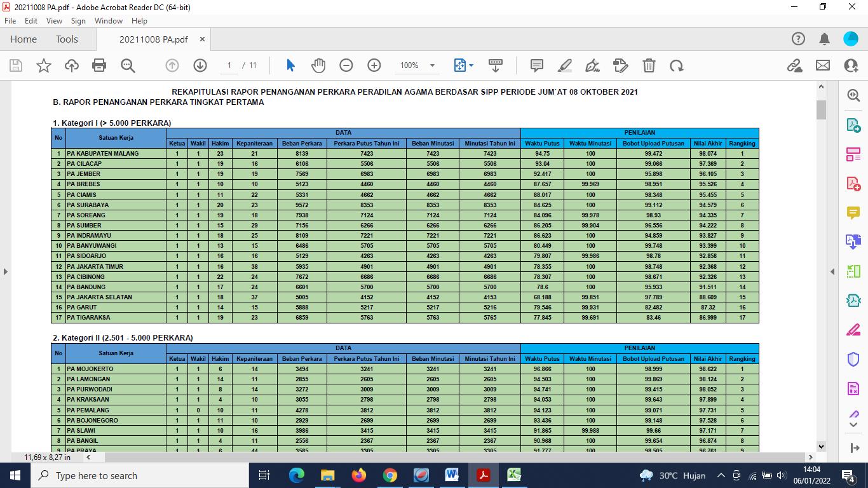This screenshot has height=488, width=868.
Task: Open the zoom level dropdown
Action: pos(432,65)
